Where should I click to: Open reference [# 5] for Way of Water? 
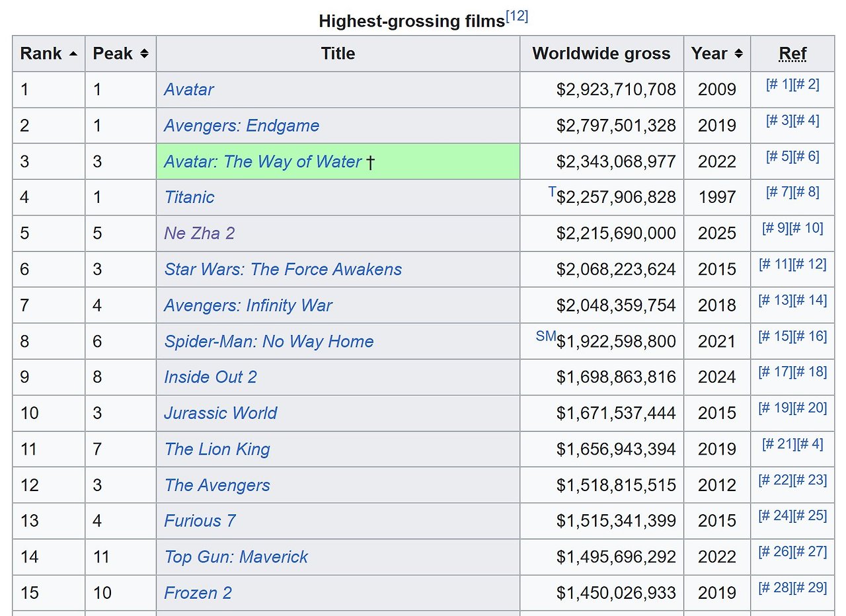779,156
